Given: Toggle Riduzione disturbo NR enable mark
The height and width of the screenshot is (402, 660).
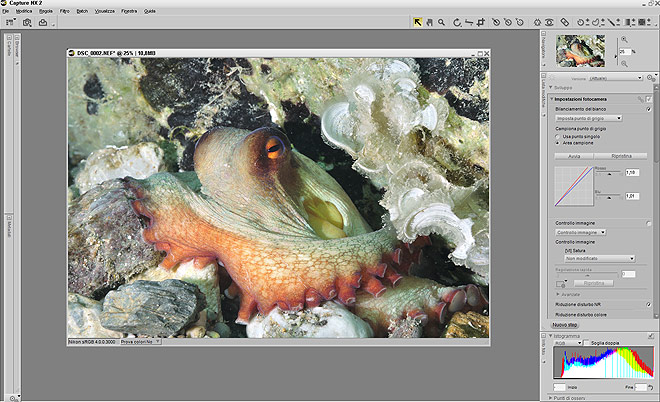Looking at the screenshot, I should (x=649, y=304).
